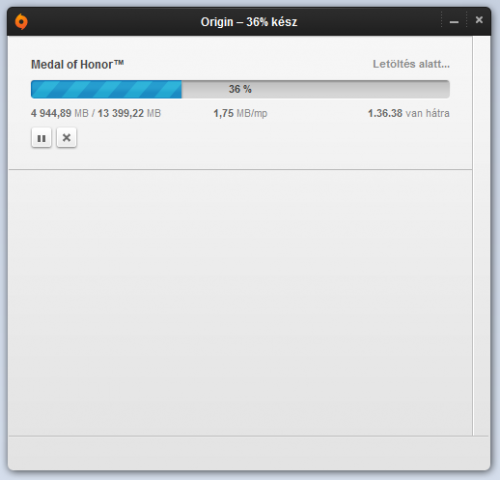The width and height of the screenshot is (500, 480).
Task: Click the 1,75 MB/mp download speed
Action: pyautogui.click(x=240, y=113)
